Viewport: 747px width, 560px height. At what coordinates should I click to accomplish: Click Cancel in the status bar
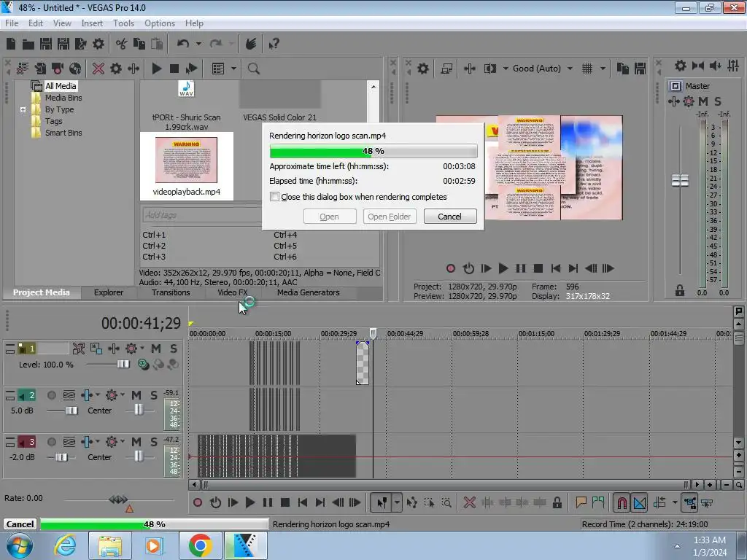(x=20, y=524)
